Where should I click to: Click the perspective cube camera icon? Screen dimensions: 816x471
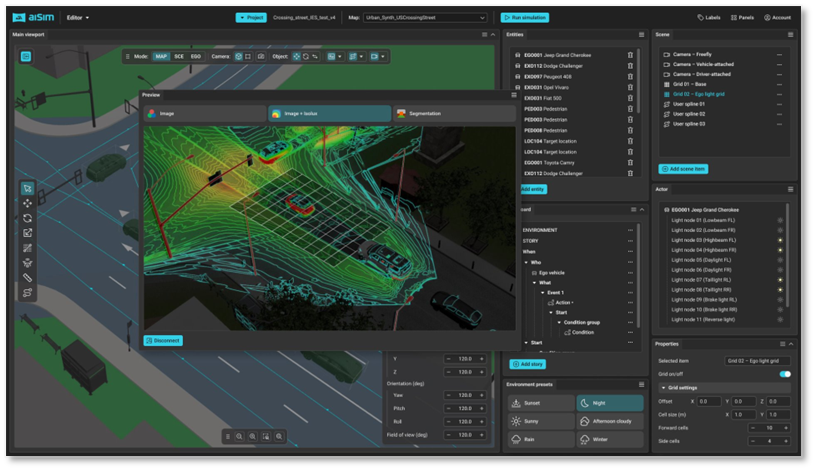[238, 57]
